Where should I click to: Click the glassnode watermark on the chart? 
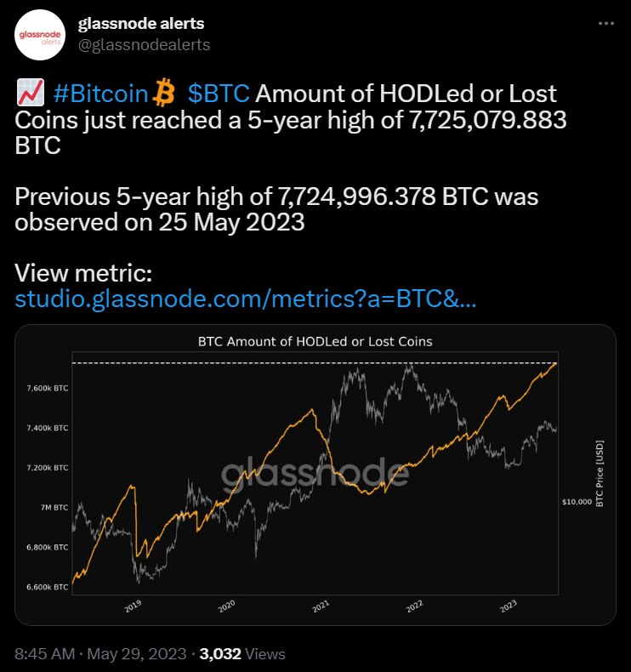coord(315,473)
